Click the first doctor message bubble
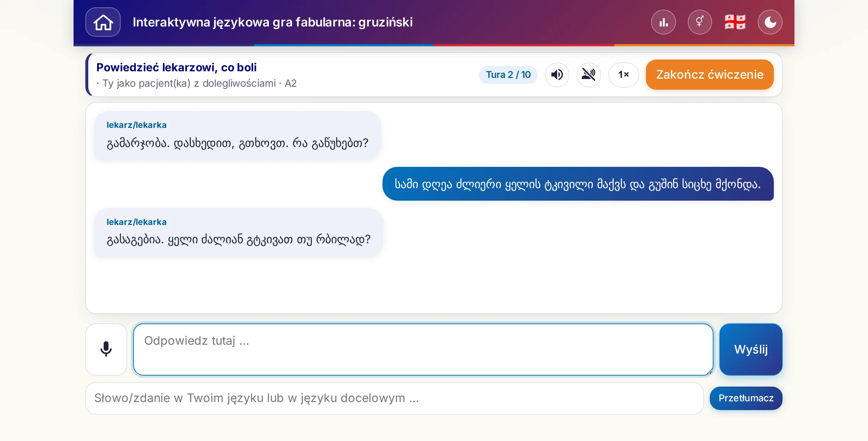Viewport: 868px width, 441px height. 237,136
